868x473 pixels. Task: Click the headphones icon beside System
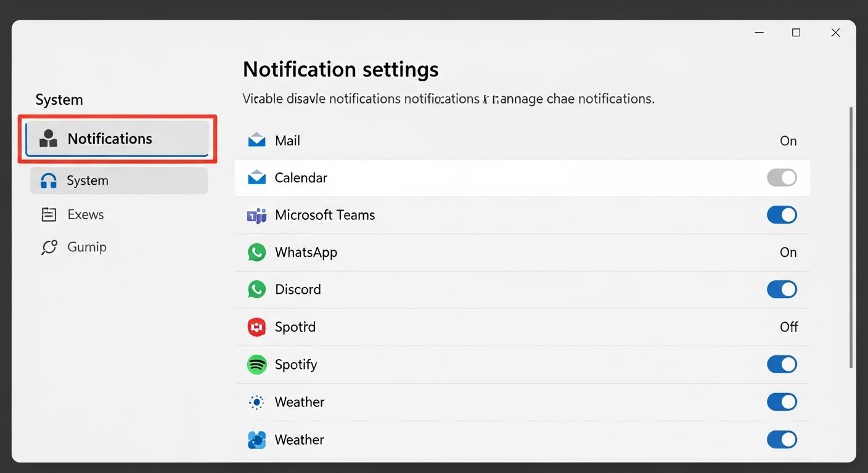[49, 180]
